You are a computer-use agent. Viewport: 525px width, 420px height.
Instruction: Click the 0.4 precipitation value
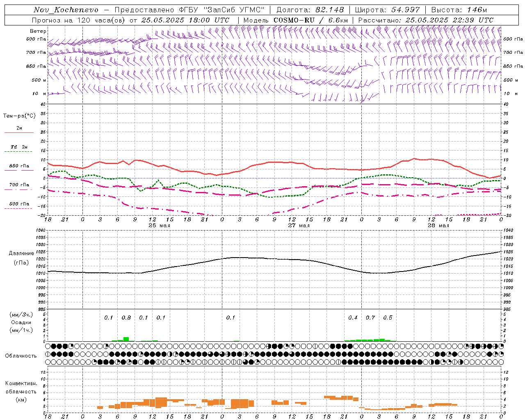[x=353, y=317]
